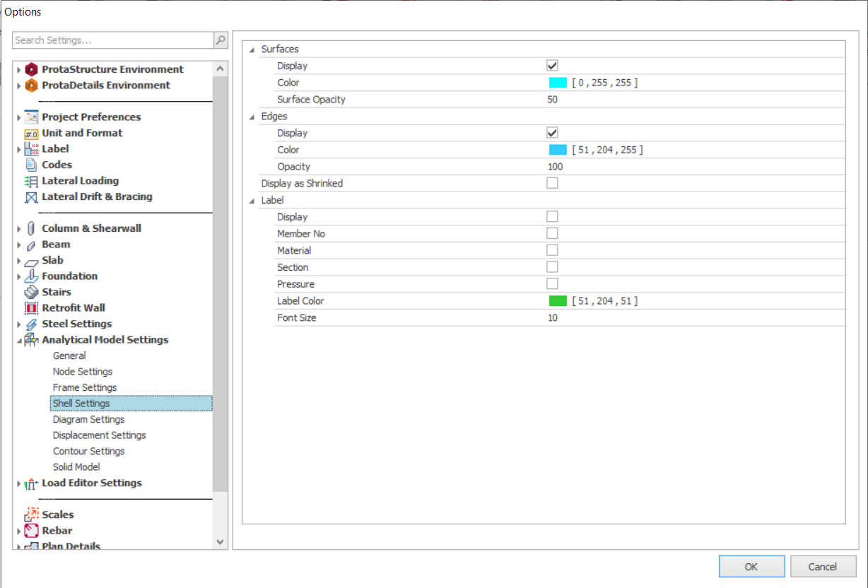Expand the Column & Shearwall tree node
868x588 pixels.
pos(19,229)
